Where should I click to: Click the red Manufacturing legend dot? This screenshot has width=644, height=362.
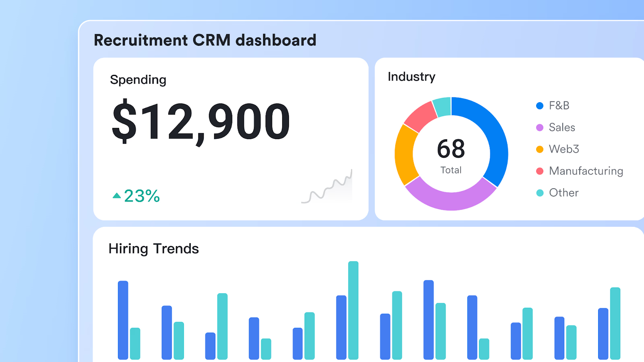[x=540, y=171]
